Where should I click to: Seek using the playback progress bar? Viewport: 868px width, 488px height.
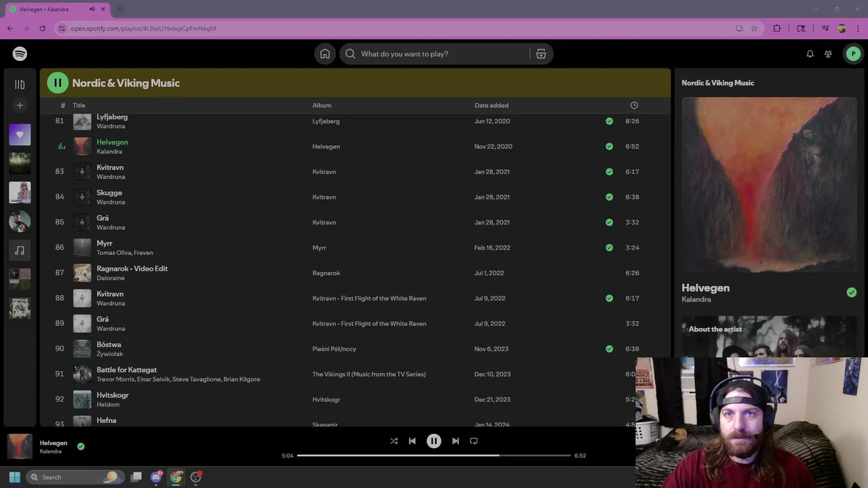point(434,455)
